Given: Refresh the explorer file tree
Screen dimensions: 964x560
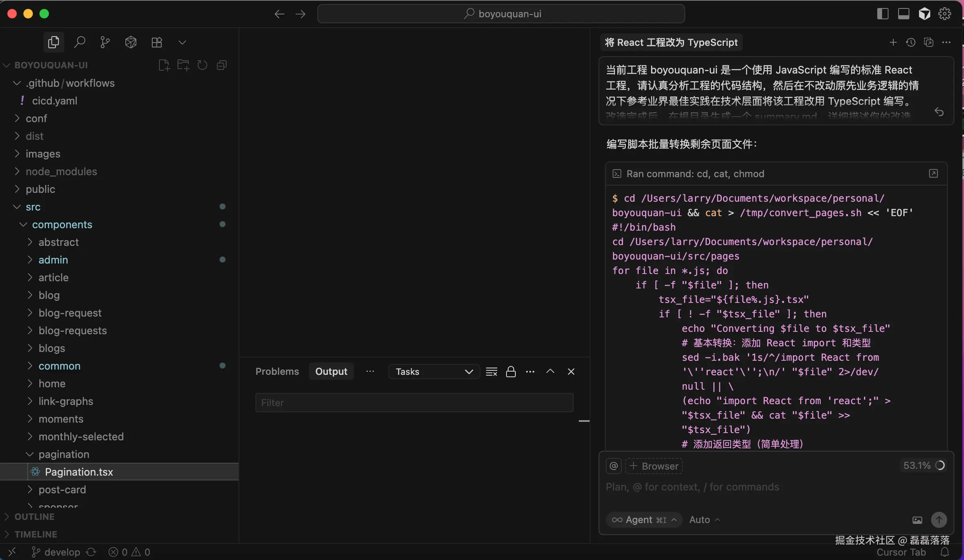Looking at the screenshot, I should [202, 65].
